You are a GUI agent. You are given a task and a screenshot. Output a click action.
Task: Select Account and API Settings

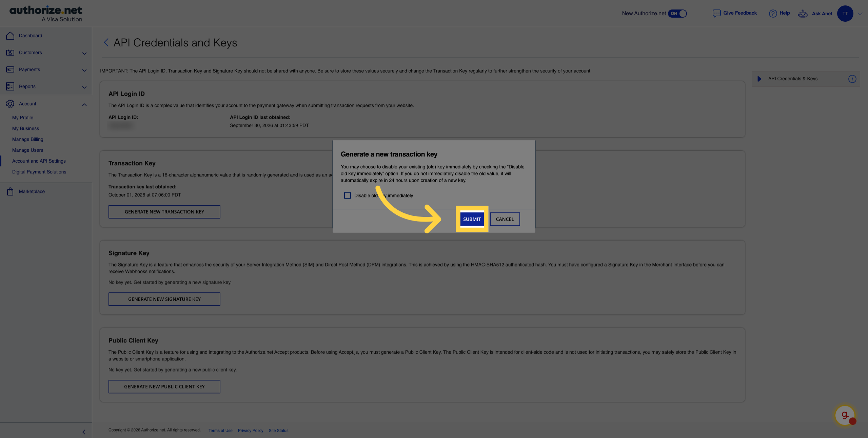39,161
